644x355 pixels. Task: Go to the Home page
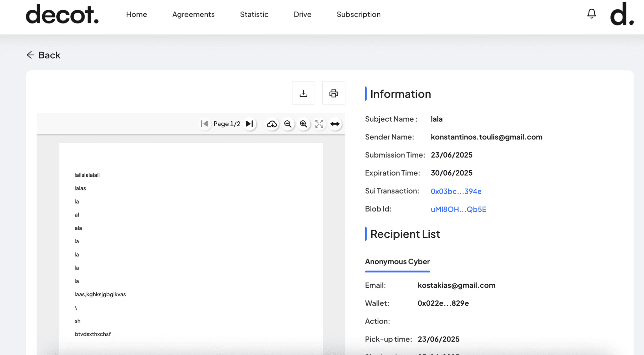click(137, 14)
